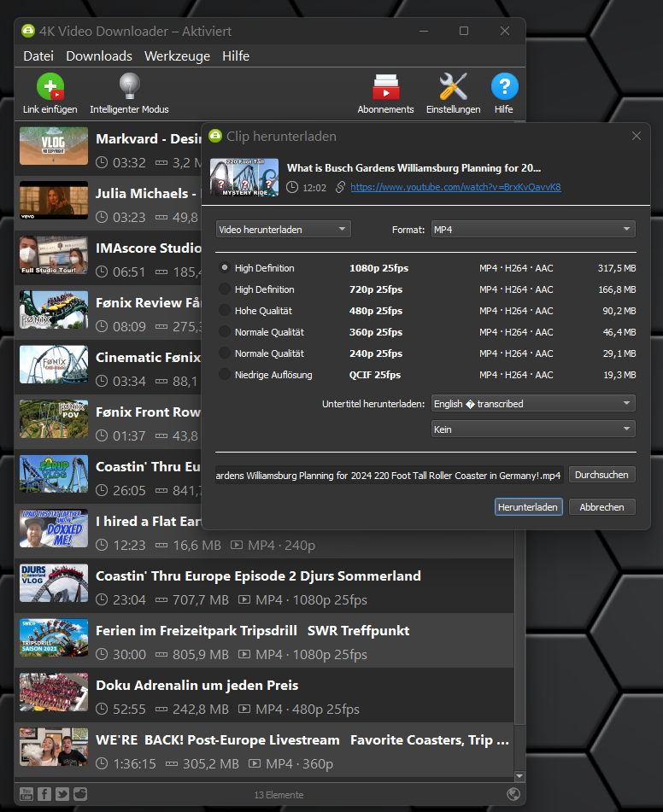The width and height of the screenshot is (663, 812).
Task: Open the Video herunterladen dropdown
Action: point(283,229)
